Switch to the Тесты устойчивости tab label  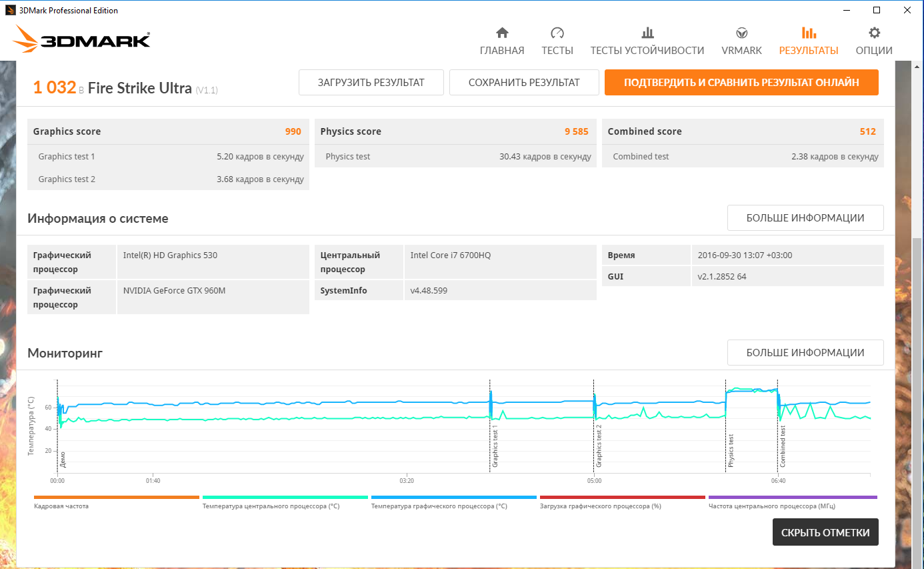[x=647, y=51]
